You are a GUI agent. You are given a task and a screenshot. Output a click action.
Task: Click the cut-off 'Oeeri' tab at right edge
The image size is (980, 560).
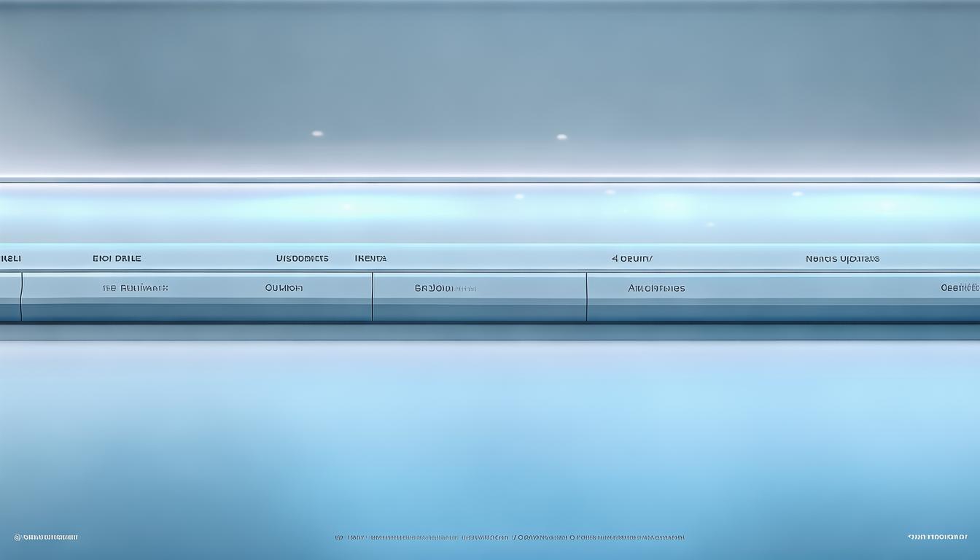(960, 288)
